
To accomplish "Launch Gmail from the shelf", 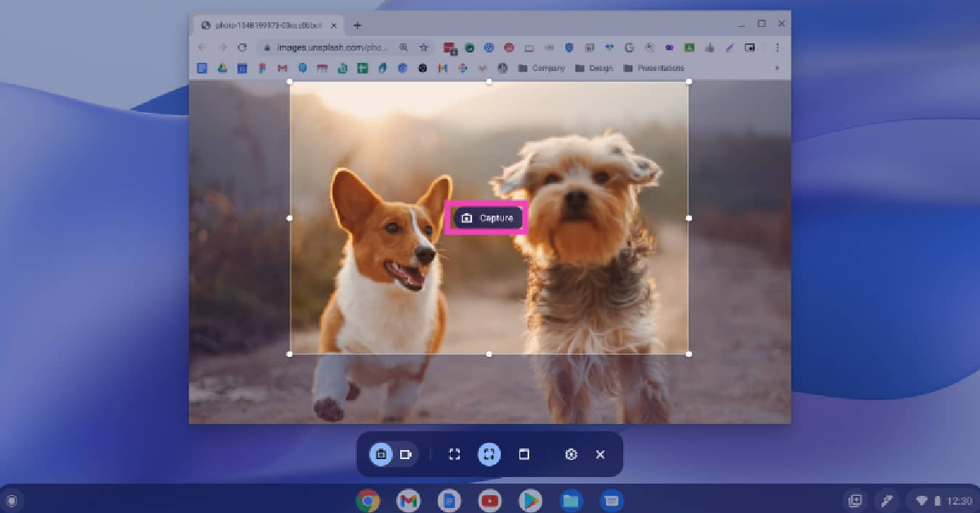I will pyautogui.click(x=408, y=500).
